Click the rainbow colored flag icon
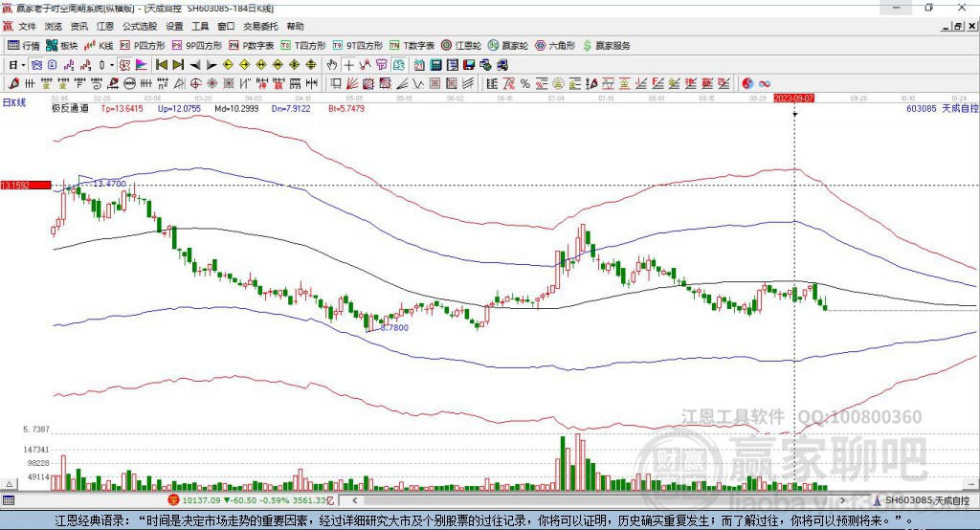Screen dimensions: 980x530 click(142, 65)
